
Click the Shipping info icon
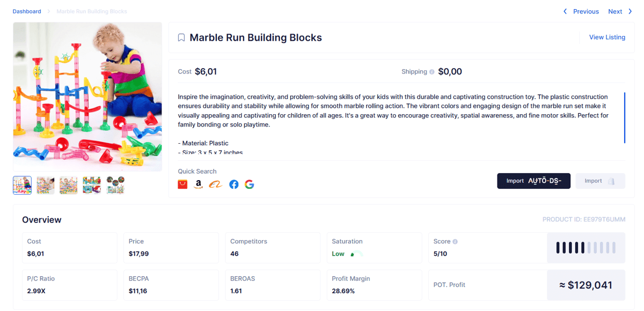point(431,72)
